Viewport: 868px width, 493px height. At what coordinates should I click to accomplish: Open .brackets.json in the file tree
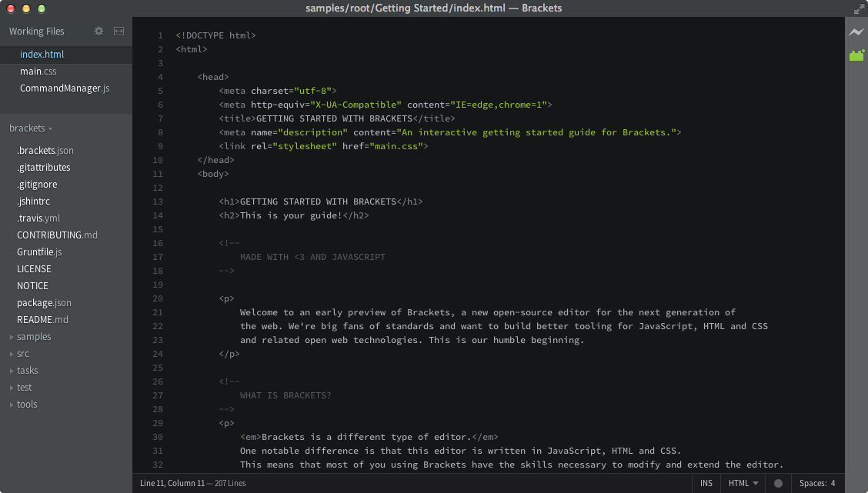point(45,151)
